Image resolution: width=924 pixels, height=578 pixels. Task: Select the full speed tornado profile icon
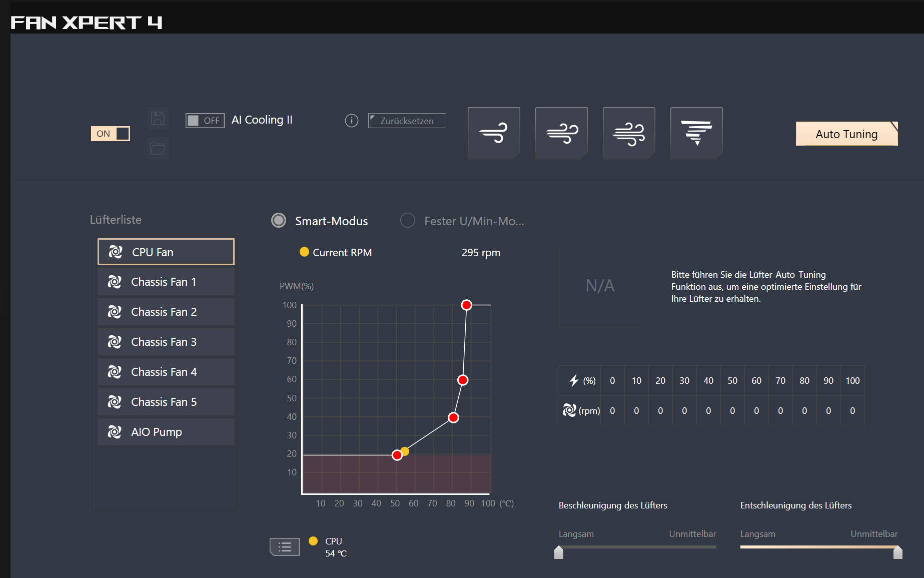point(696,133)
